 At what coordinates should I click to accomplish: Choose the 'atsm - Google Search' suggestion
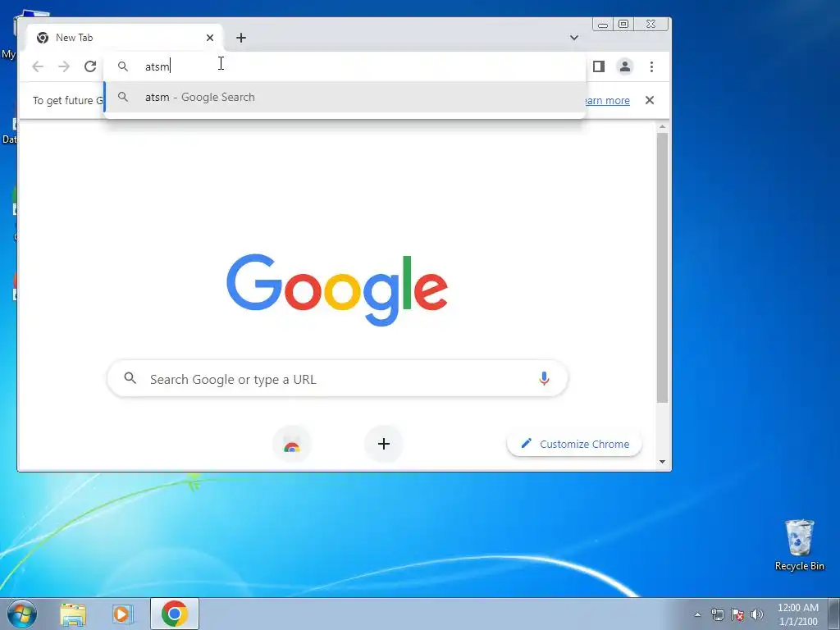click(345, 97)
